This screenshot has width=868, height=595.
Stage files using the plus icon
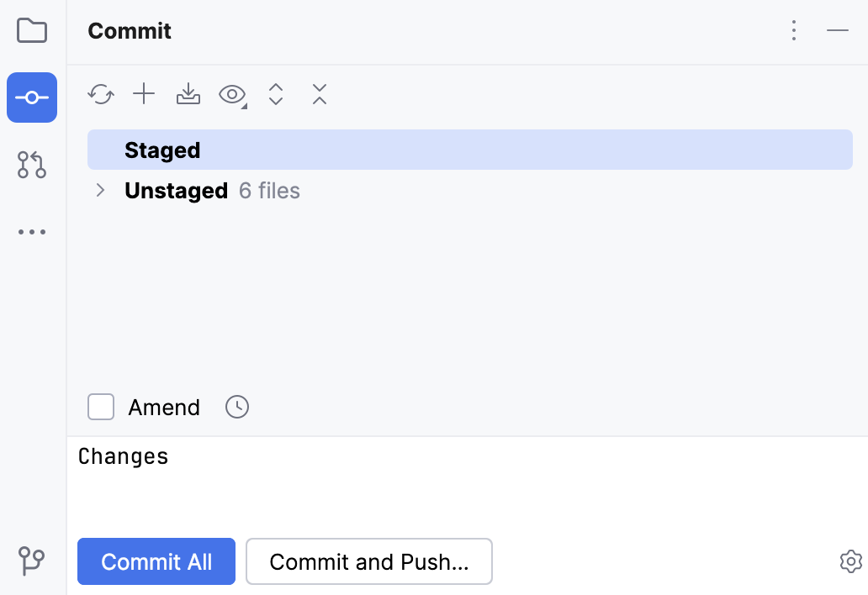click(144, 94)
